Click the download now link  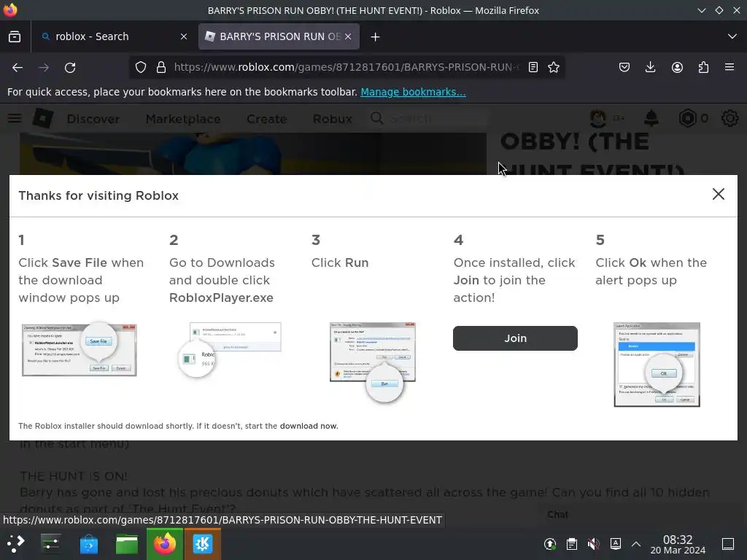click(309, 426)
